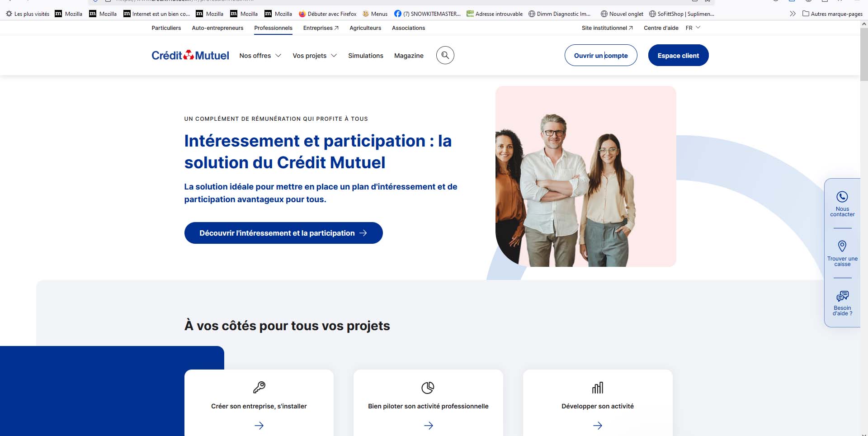Click the pie chart icon in Bien piloter card
868x436 pixels.
coord(428,388)
